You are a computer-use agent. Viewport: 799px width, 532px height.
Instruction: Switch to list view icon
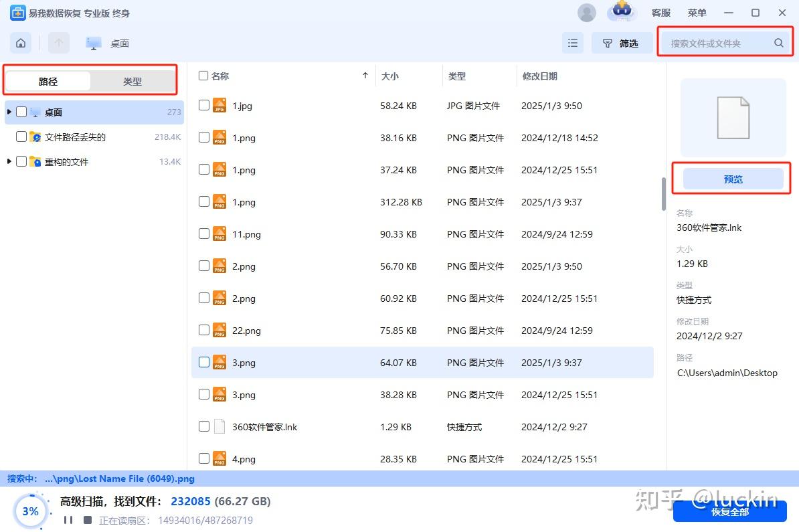point(573,43)
